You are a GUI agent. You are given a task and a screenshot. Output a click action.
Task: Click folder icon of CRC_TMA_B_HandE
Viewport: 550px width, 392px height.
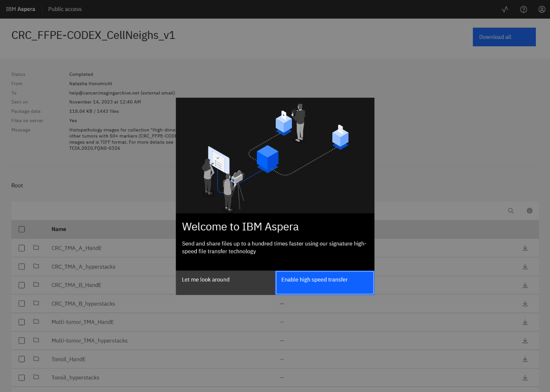tap(36, 284)
